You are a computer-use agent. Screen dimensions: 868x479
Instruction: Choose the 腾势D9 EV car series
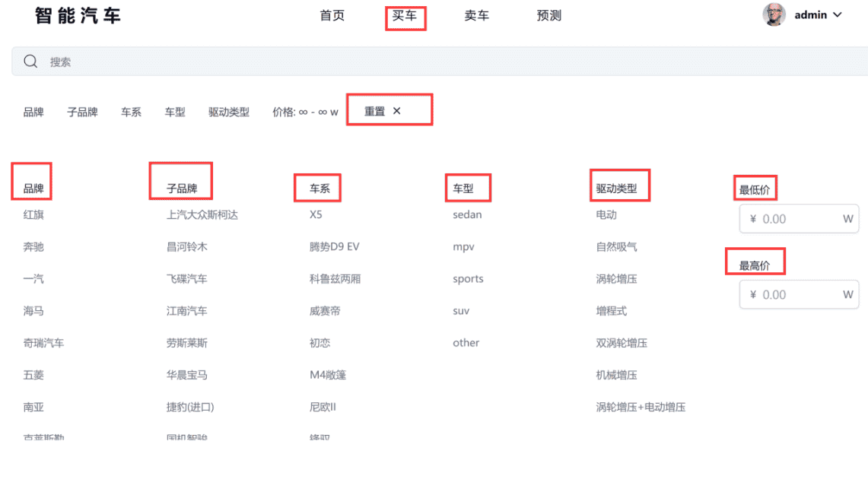(335, 246)
